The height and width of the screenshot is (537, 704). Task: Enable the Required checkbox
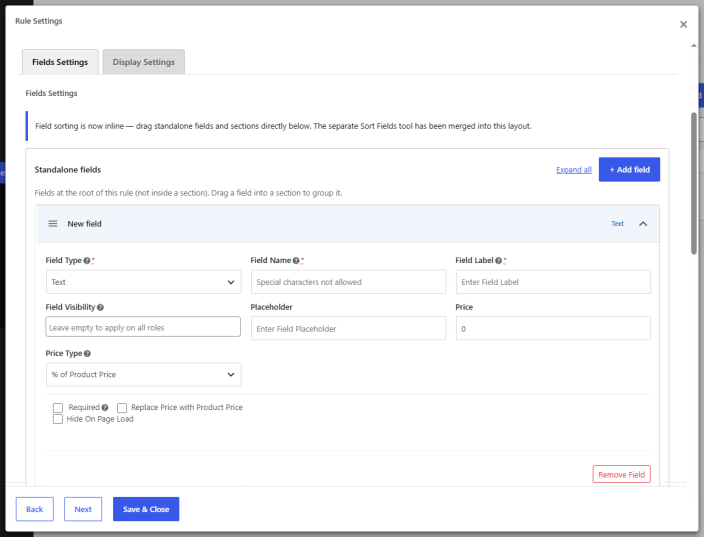(58, 408)
